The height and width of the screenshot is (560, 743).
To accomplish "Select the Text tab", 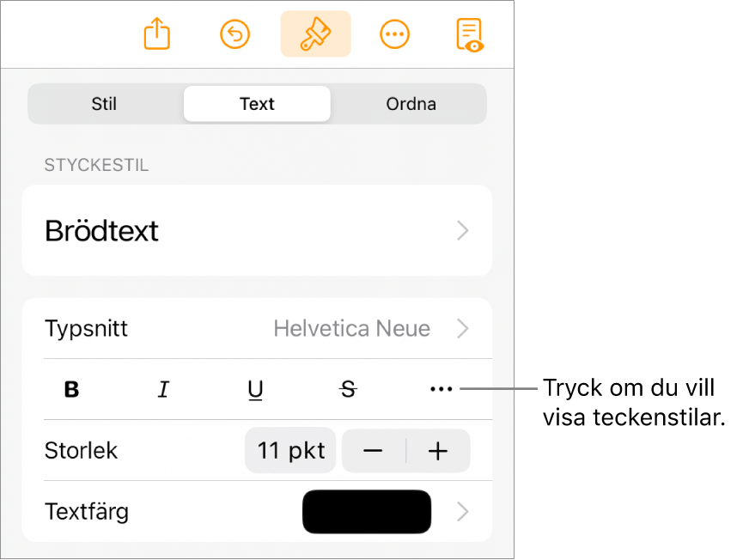I will (x=257, y=104).
